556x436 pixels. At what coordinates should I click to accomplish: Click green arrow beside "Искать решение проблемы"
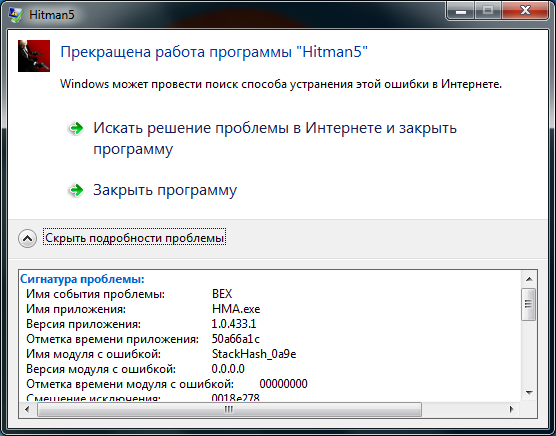[x=76, y=128]
